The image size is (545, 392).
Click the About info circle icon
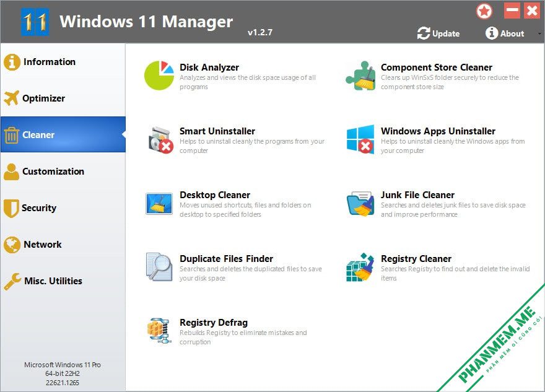click(492, 33)
